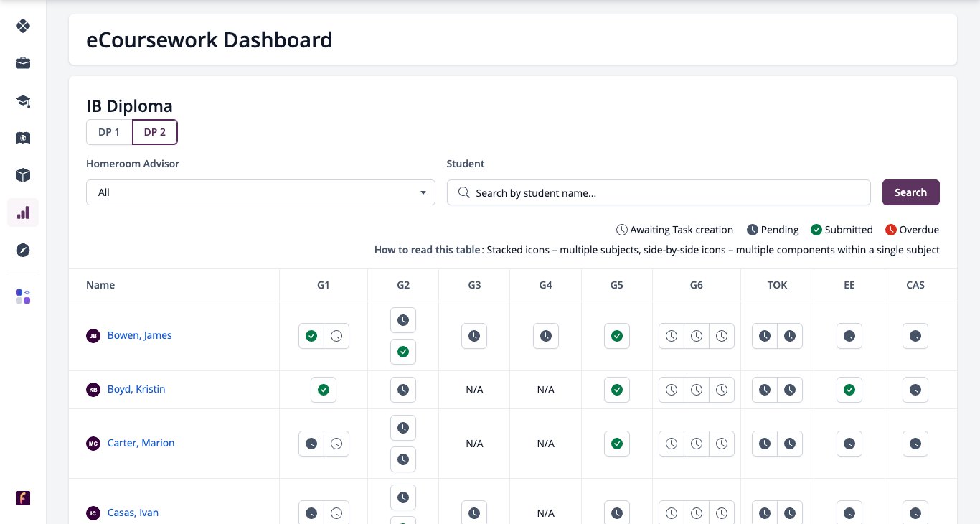
Task: Click Marion Carter's G5 submitted checkmark
Action: pos(617,444)
